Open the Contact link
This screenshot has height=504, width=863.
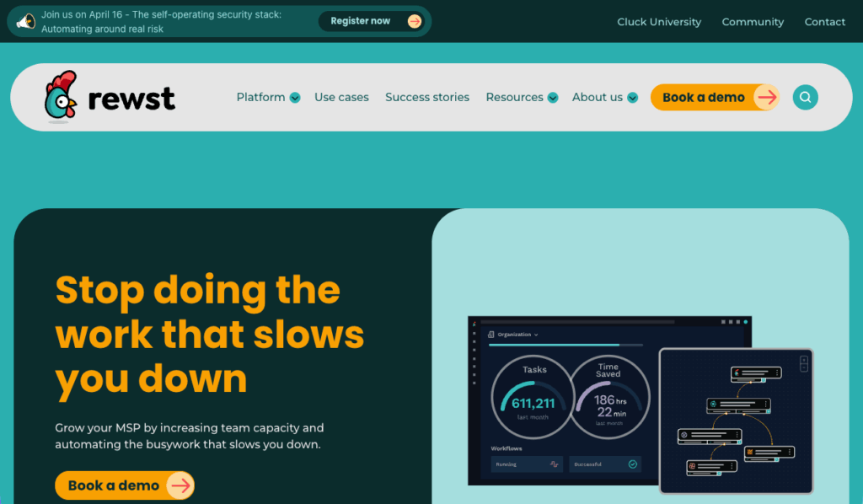click(824, 22)
